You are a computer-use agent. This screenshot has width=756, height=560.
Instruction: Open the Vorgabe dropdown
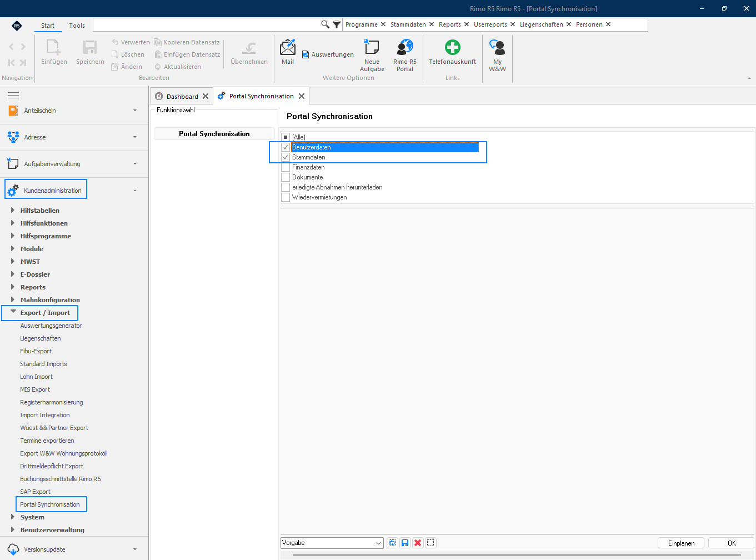point(379,543)
